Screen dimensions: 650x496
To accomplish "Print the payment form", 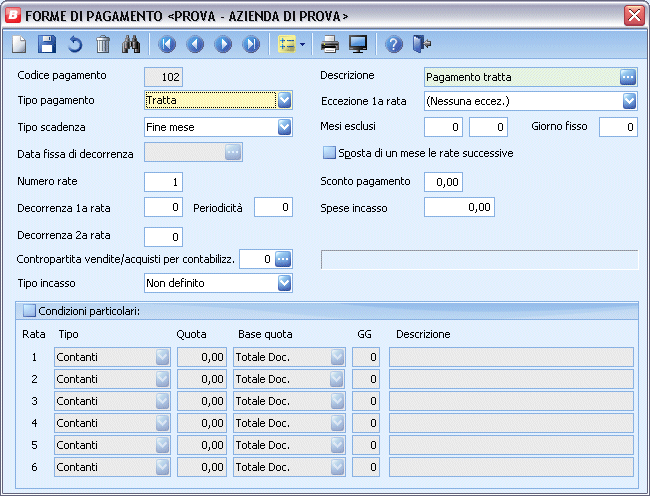I will click(x=330, y=44).
